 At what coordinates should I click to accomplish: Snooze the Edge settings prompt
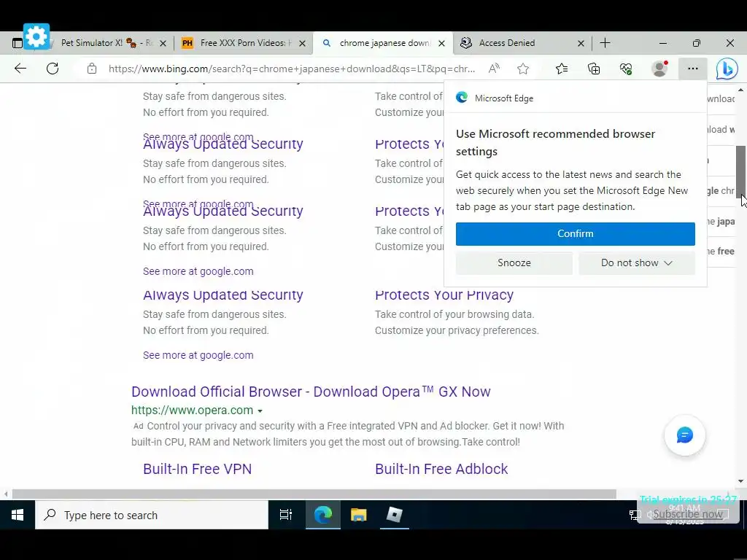514,262
